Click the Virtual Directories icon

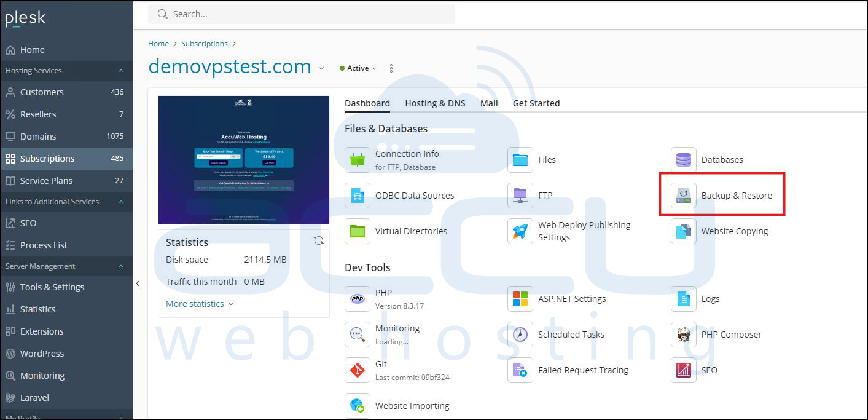coord(358,231)
